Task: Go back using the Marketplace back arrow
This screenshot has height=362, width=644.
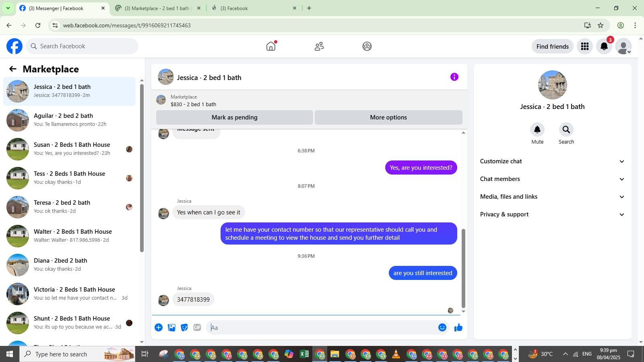Action: click(13, 69)
